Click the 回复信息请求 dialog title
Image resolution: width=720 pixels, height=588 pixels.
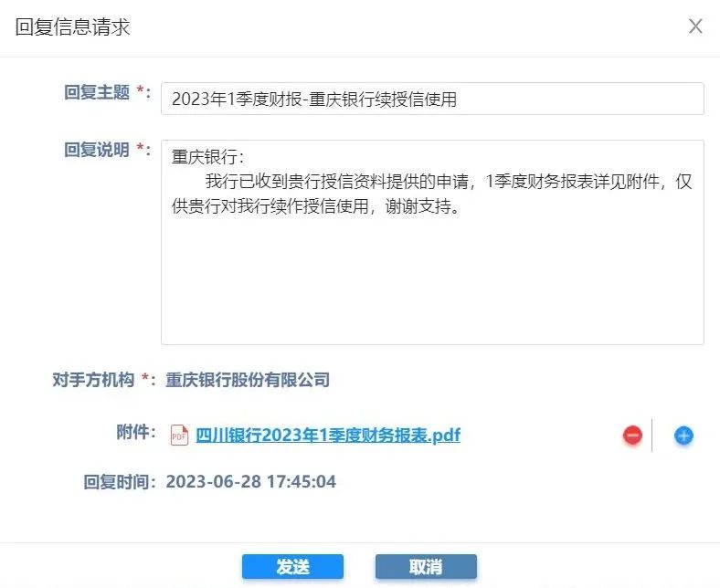(72, 26)
